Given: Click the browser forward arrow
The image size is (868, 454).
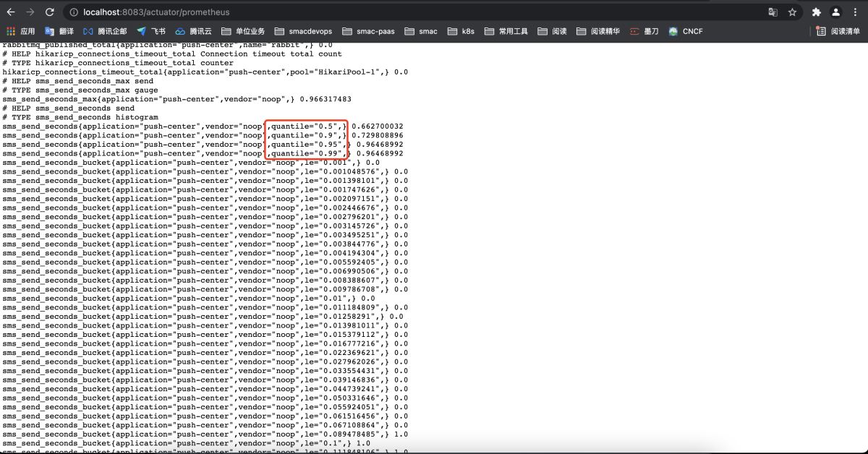Looking at the screenshot, I should click(x=30, y=12).
